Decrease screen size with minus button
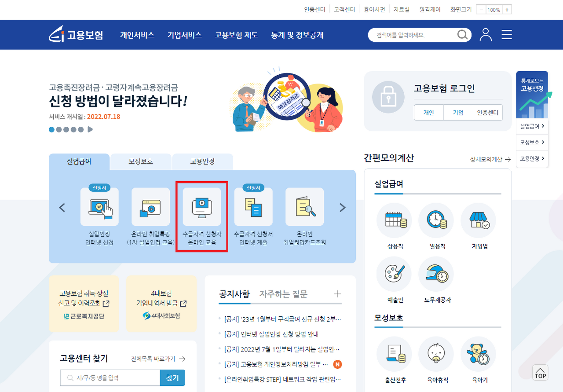The image size is (563, 392). 481,10
